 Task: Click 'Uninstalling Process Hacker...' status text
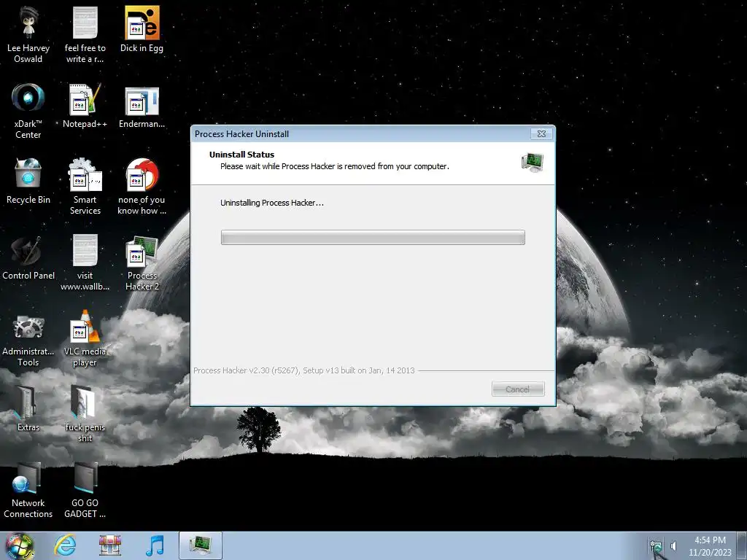pyautogui.click(x=272, y=203)
